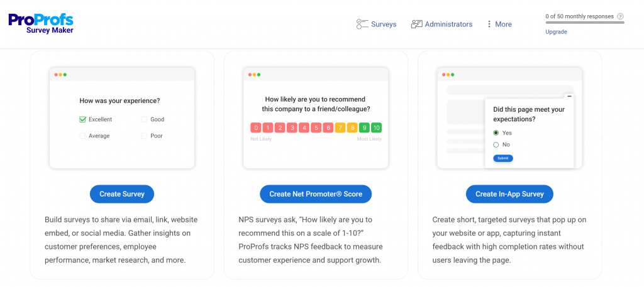The image size is (644, 287).
Task: Toggle the Excellent checkbox
Action: [x=82, y=119]
